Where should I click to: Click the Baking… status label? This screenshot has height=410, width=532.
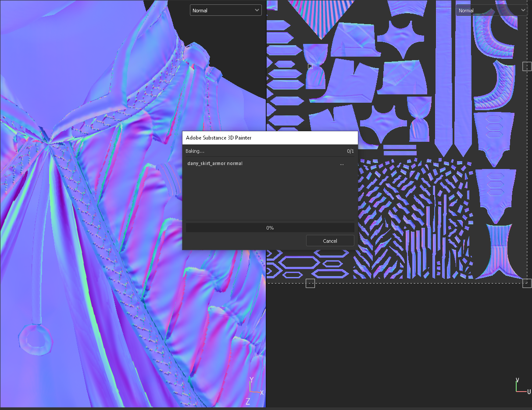(x=195, y=151)
